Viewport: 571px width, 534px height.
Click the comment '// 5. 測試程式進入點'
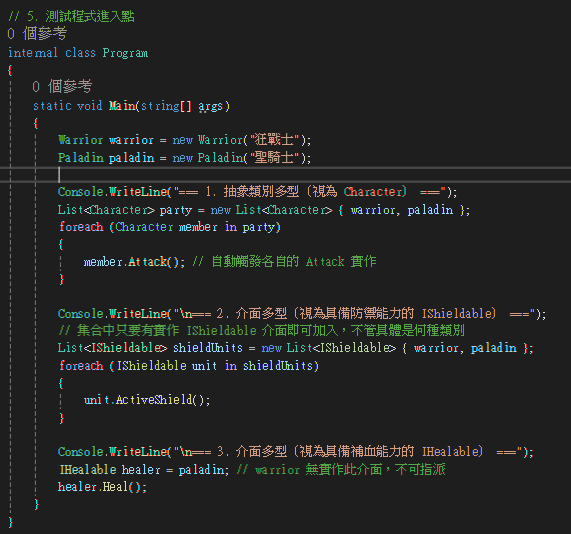tap(71, 16)
